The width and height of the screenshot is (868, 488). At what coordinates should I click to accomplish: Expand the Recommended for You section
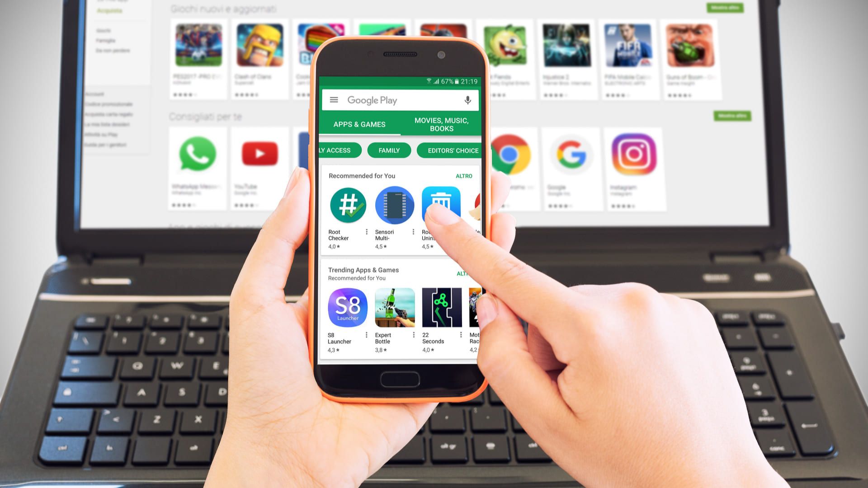[x=463, y=176]
